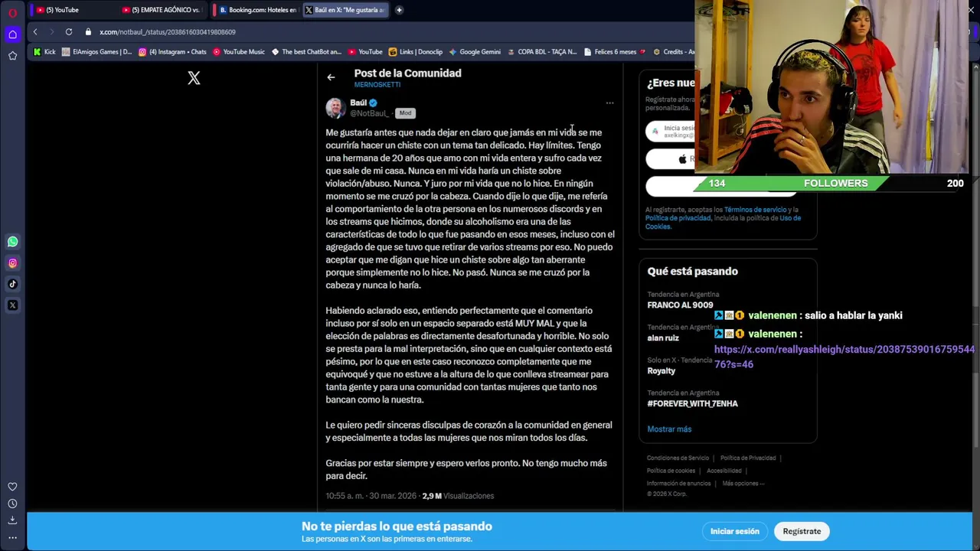Click the X logo on the page
The image size is (980, 551).
pos(194,78)
